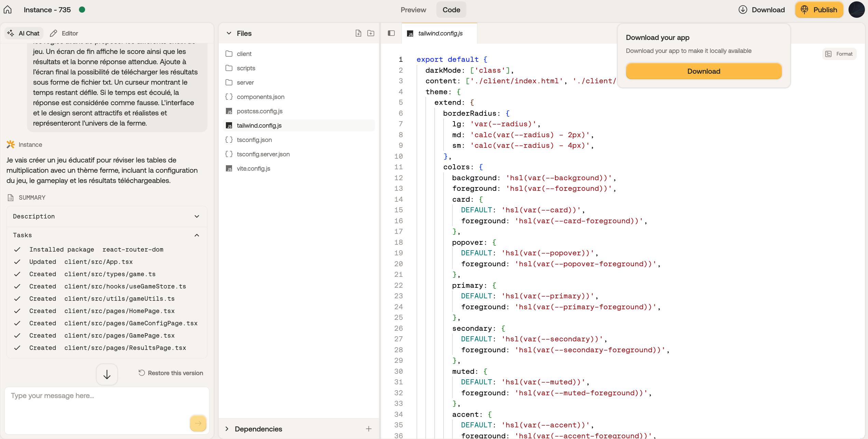Collapse the Tasks section

[196, 235]
